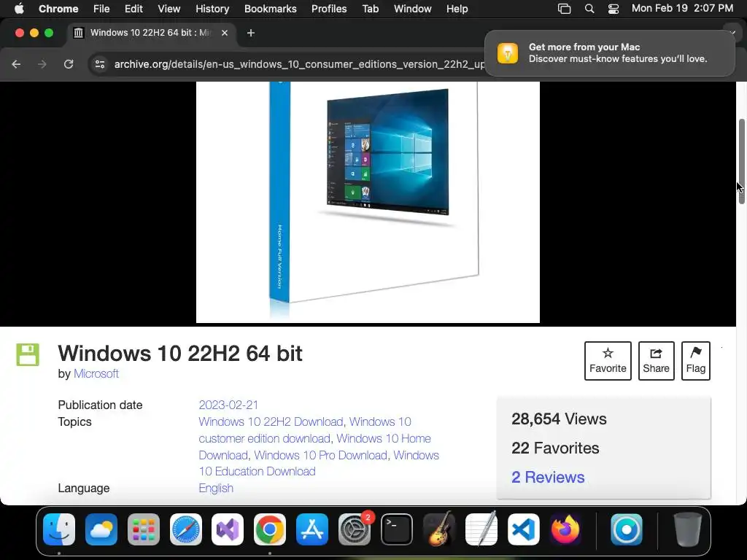
Task: Open the 2023-02-21 publication date link
Action: pos(228,405)
